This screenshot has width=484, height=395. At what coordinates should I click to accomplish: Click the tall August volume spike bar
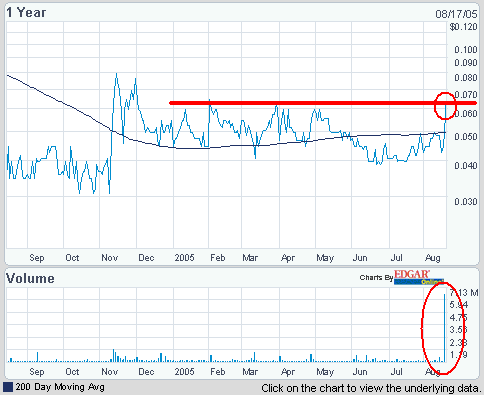(x=444, y=328)
